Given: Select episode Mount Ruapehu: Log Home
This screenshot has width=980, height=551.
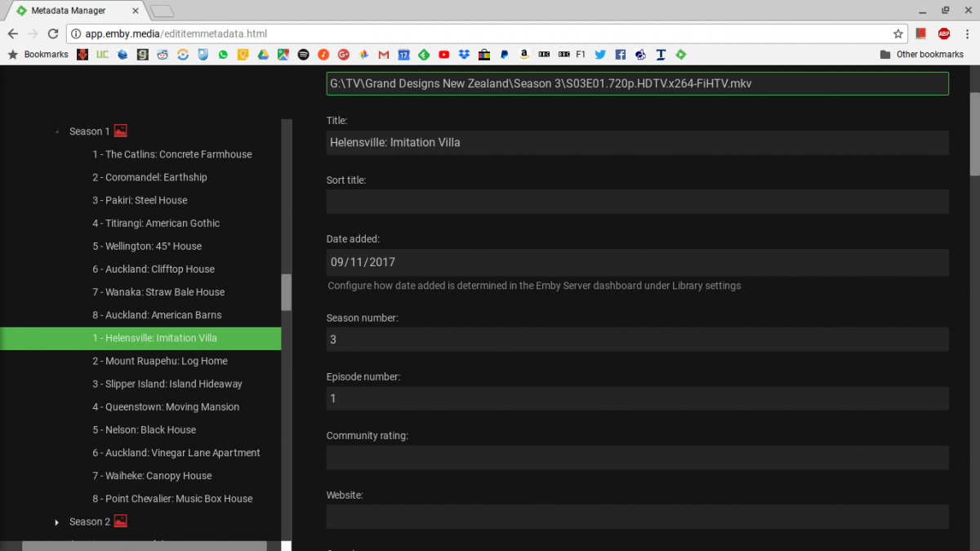Looking at the screenshot, I should click(160, 361).
